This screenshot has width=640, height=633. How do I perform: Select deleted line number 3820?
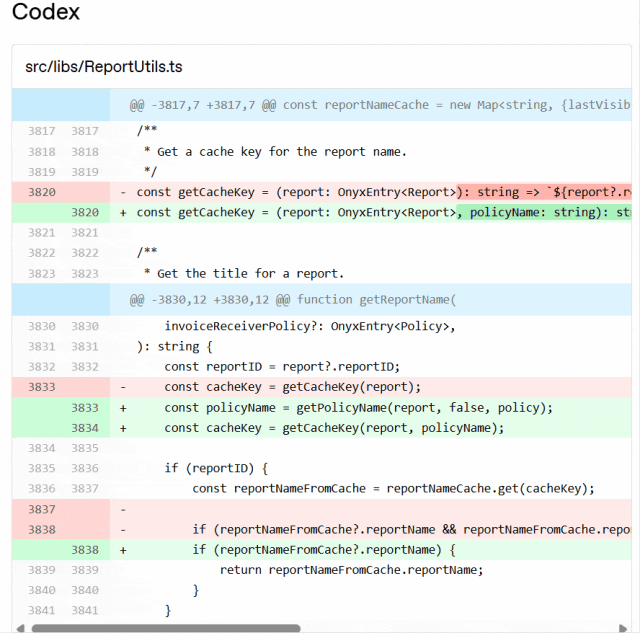(x=42, y=192)
